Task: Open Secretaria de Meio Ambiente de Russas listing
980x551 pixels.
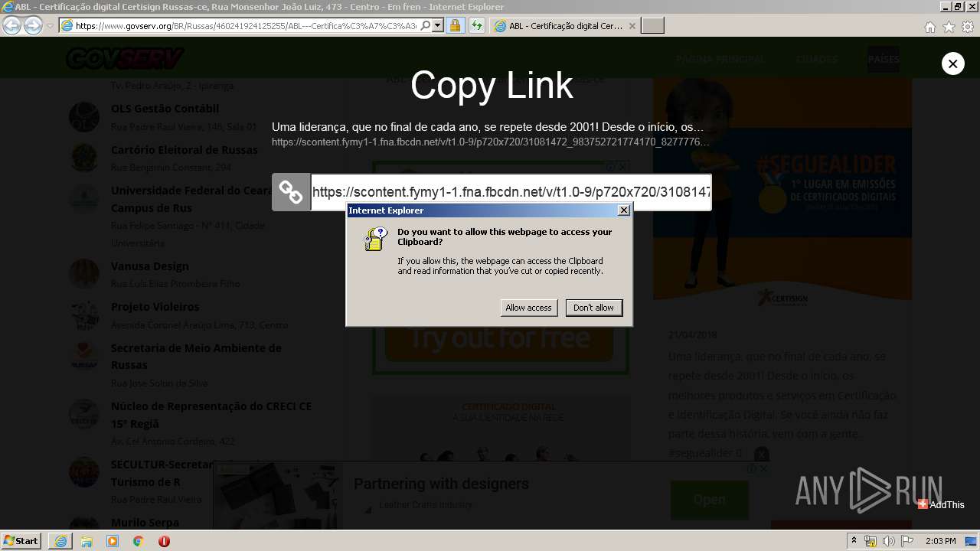Action: (x=196, y=357)
